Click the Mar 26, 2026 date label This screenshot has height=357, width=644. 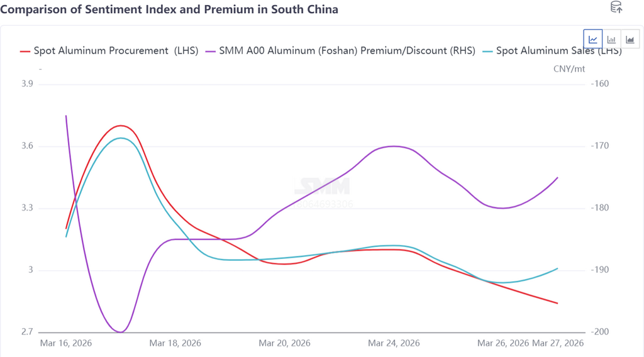(x=503, y=343)
